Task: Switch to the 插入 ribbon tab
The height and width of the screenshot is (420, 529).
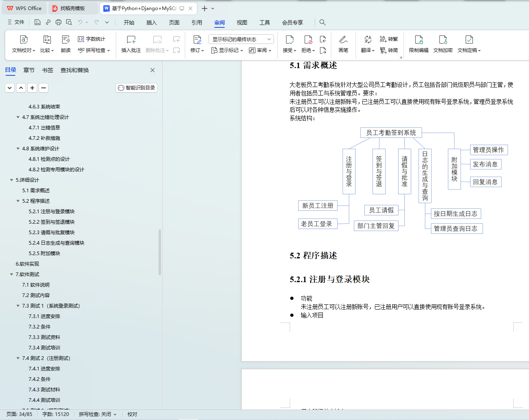Action: [152, 23]
